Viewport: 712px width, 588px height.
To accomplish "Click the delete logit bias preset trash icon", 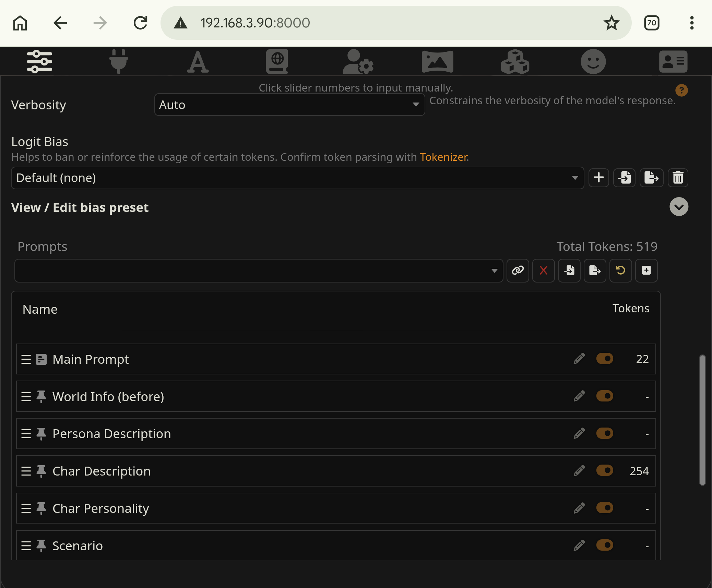I will pos(678,178).
